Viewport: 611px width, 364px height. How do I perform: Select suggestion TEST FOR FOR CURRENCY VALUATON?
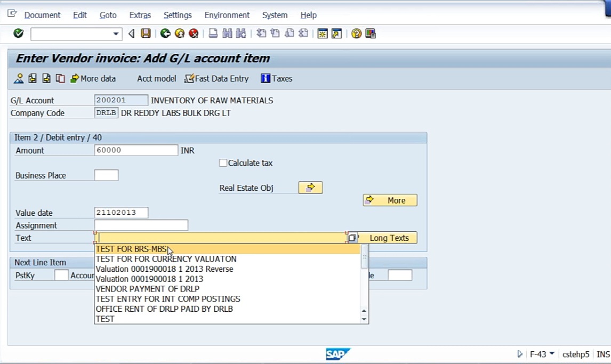pos(227,259)
